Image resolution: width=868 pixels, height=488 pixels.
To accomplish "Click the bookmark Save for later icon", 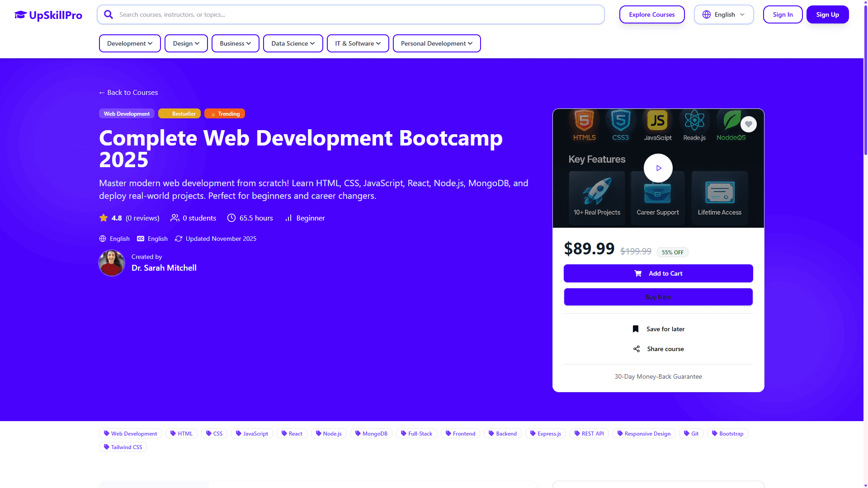I will tap(636, 329).
